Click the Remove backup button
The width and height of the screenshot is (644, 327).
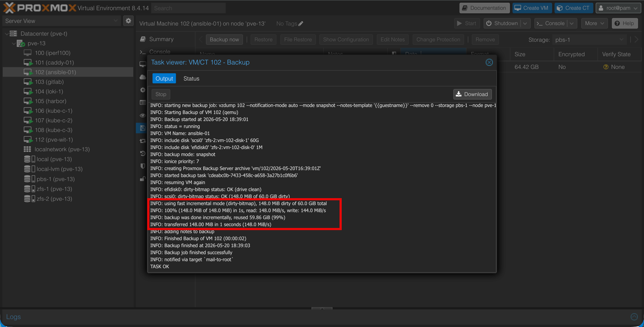485,39
